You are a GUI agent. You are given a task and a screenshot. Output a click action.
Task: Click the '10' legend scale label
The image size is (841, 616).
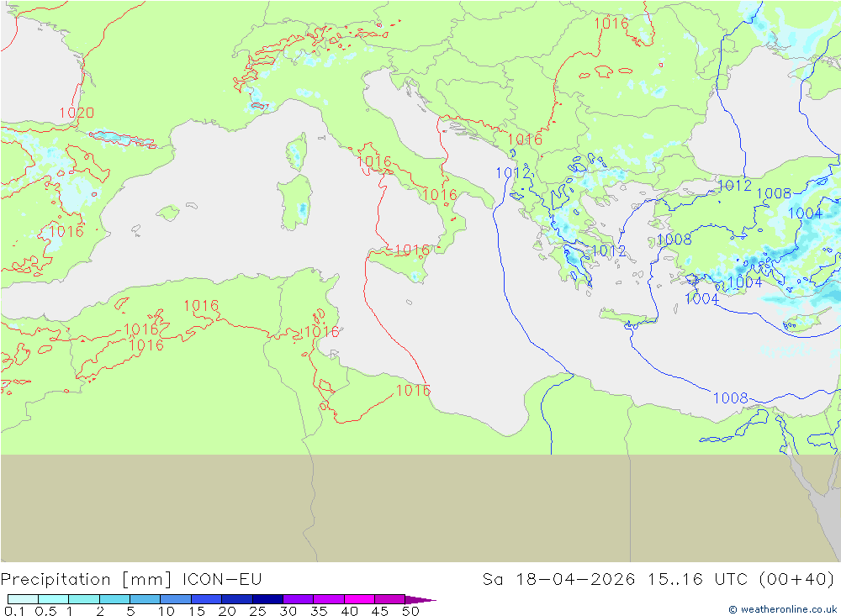point(167,611)
